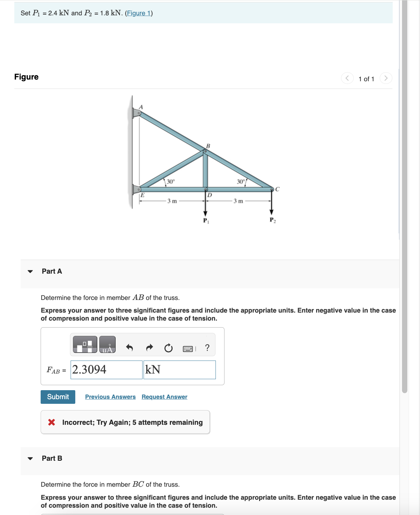420x515 pixels.
Task: Click the question mark help icon
Action: click(x=207, y=347)
